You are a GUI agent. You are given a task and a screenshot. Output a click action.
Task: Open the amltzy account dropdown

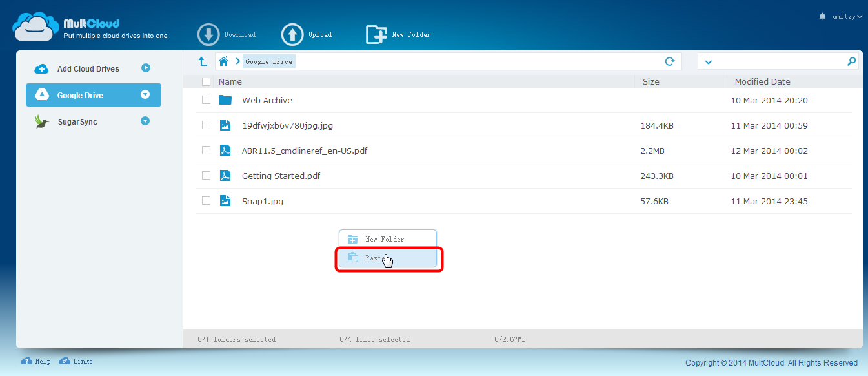[847, 16]
